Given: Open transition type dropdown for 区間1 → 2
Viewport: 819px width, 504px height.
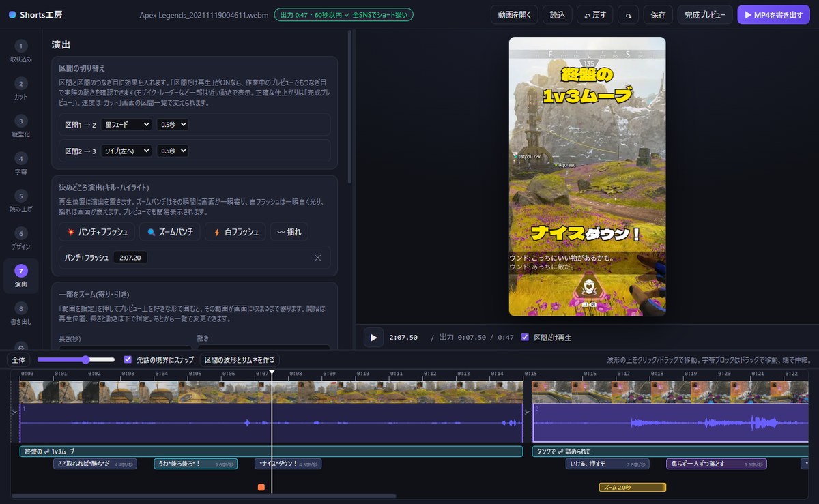Looking at the screenshot, I should click(126, 125).
